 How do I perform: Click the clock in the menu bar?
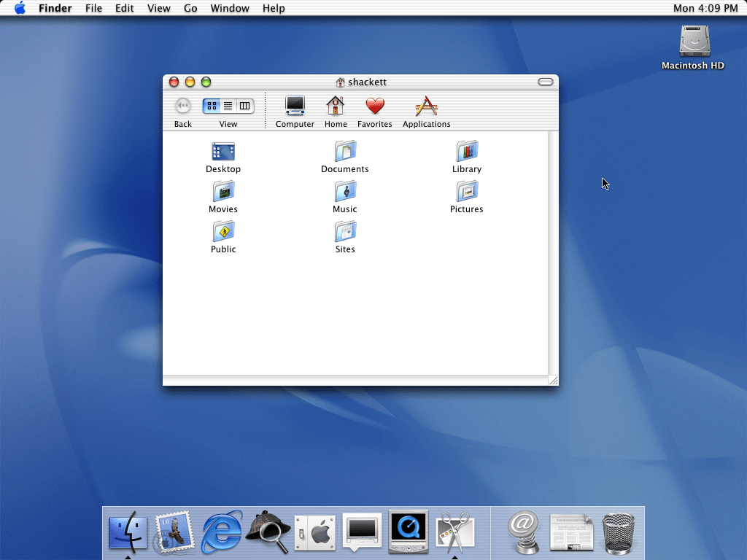pos(704,8)
